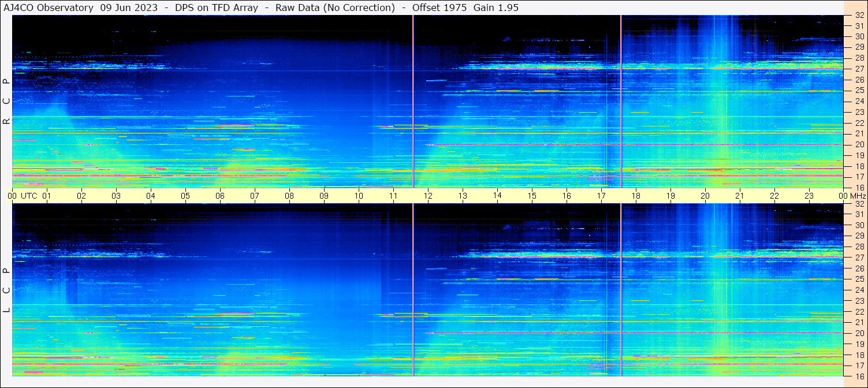Click pink vertical marker near 17:30 in RCP panel
The width and height of the screenshot is (868, 388).
[621, 101]
